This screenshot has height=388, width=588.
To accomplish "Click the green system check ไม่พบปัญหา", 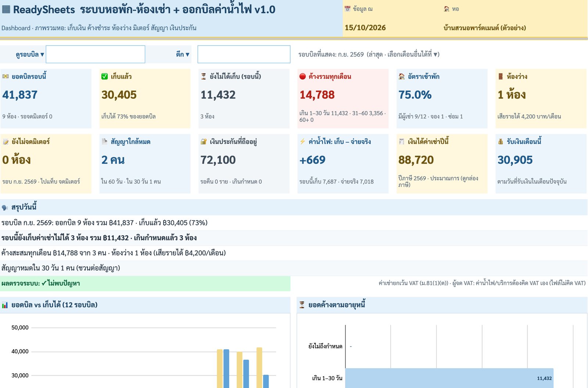I will click(x=145, y=284).
